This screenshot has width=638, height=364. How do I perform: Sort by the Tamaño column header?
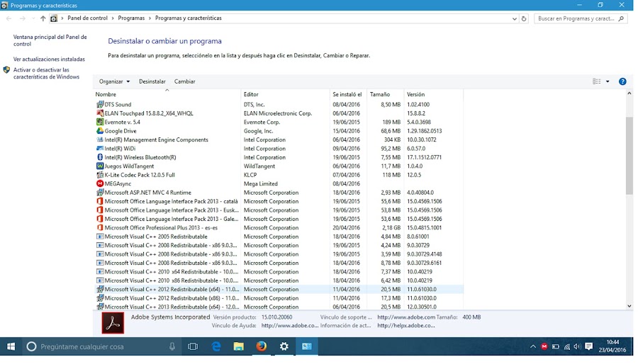385,94
